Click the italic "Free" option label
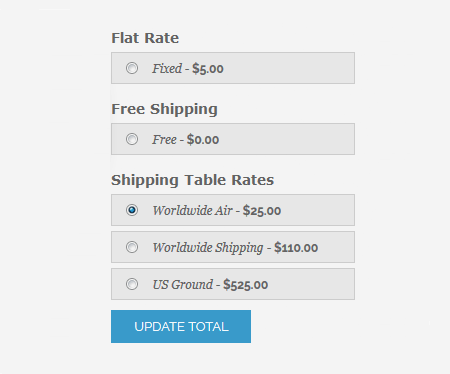 pos(164,140)
